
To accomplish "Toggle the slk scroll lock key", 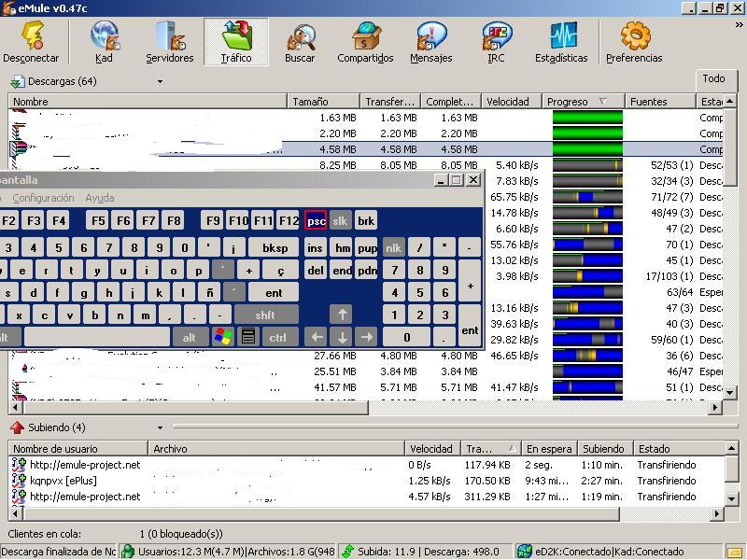I will (x=340, y=221).
